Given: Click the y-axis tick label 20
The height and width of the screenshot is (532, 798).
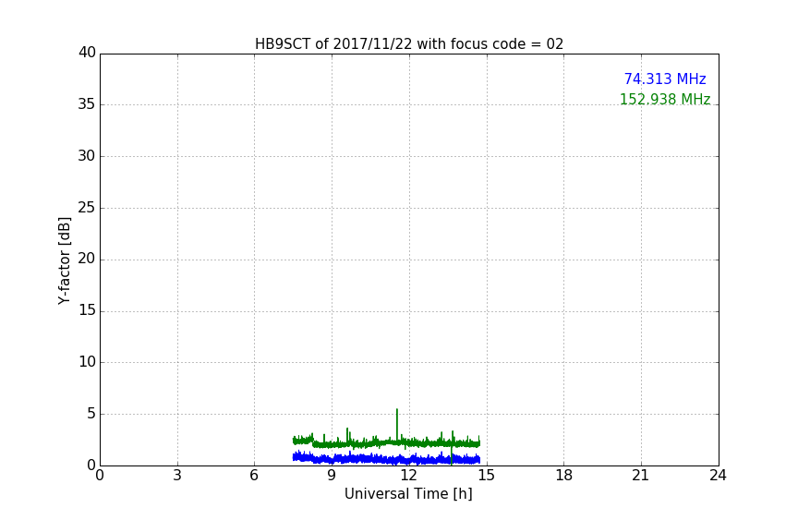Looking at the screenshot, I should [x=87, y=259].
